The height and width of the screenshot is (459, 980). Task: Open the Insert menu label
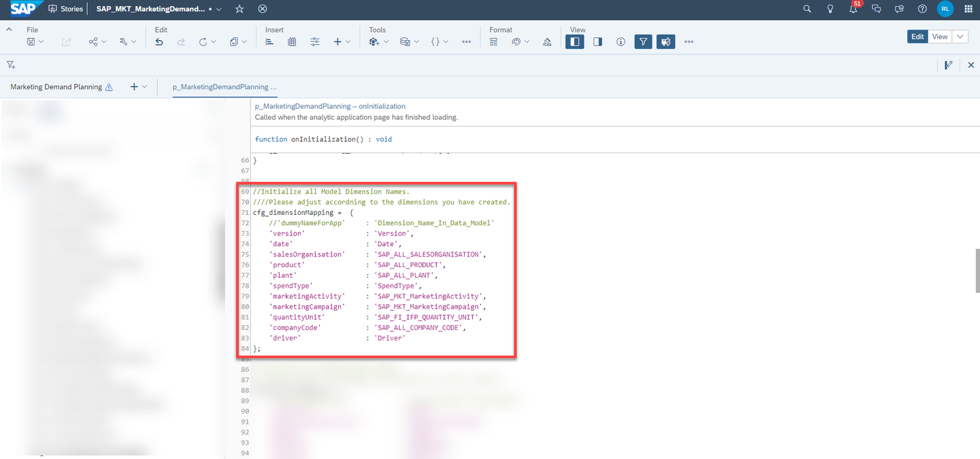pos(275,30)
